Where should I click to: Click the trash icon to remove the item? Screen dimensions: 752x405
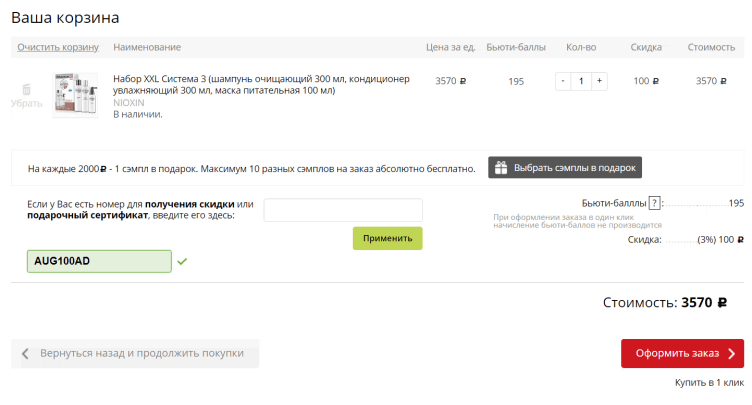[x=26, y=89]
